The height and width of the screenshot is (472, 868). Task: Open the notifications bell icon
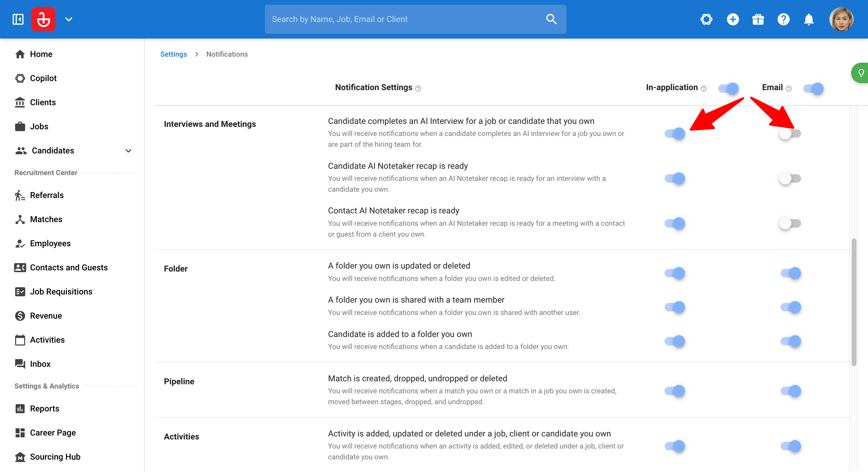[809, 19]
